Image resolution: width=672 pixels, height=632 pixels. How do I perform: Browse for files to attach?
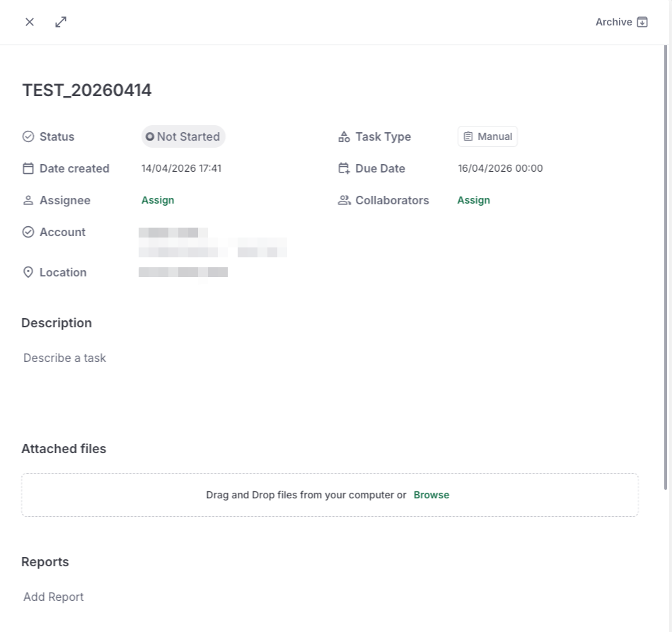tap(431, 495)
